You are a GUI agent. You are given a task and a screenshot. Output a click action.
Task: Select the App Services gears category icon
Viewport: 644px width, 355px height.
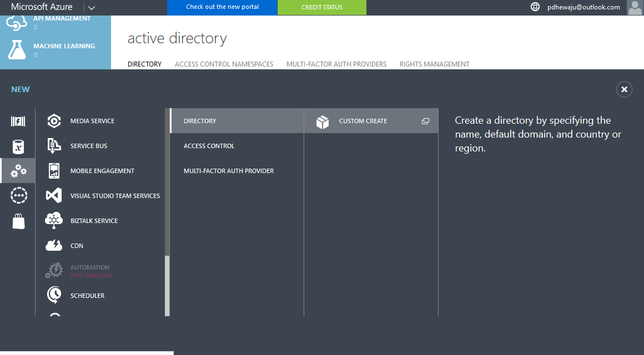(x=18, y=171)
